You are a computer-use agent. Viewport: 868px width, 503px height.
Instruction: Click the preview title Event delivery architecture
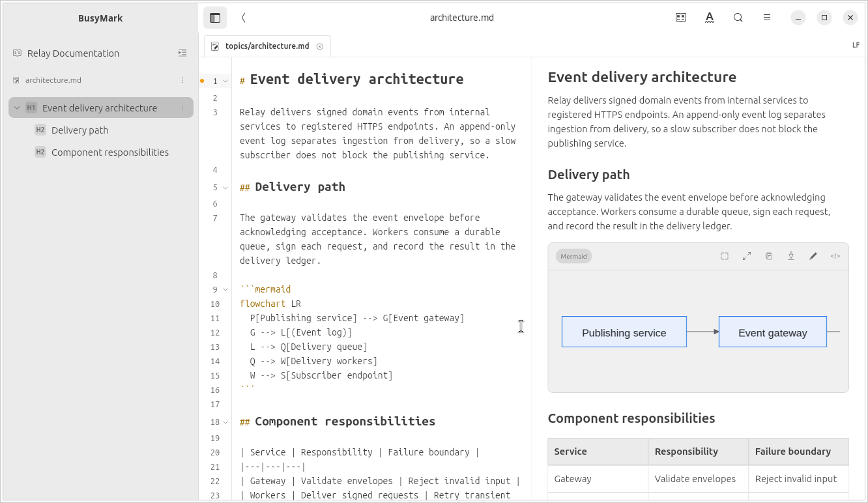pos(642,77)
